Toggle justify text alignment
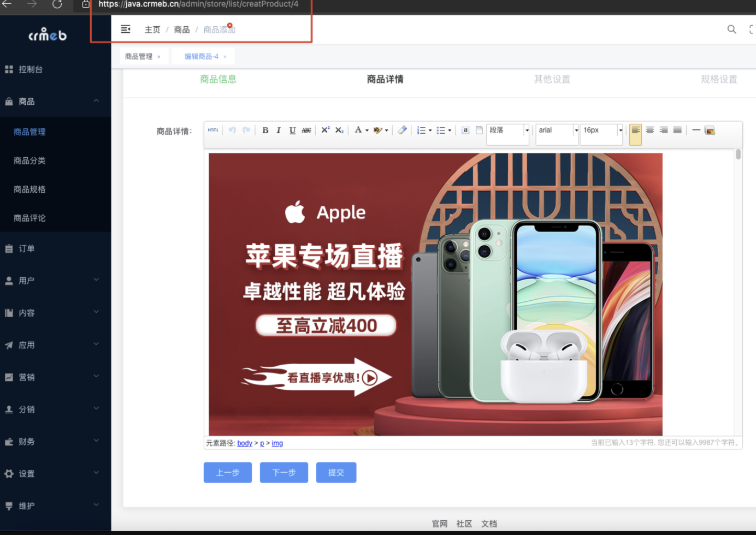This screenshot has width=756, height=535. 677,130
